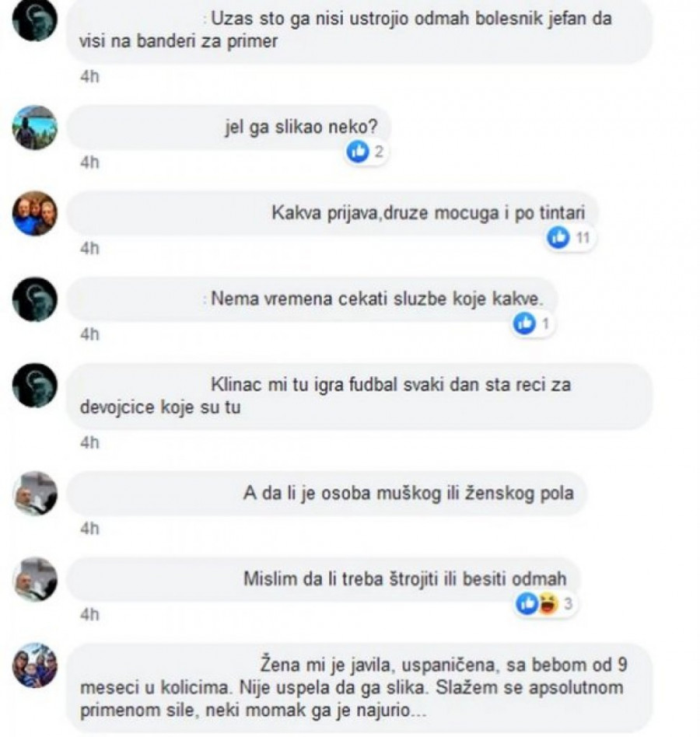The width and height of the screenshot is (700, 737).
Task: Click reaction count 2 on 'jel ga slikao' comment
Action: (379, 152)
